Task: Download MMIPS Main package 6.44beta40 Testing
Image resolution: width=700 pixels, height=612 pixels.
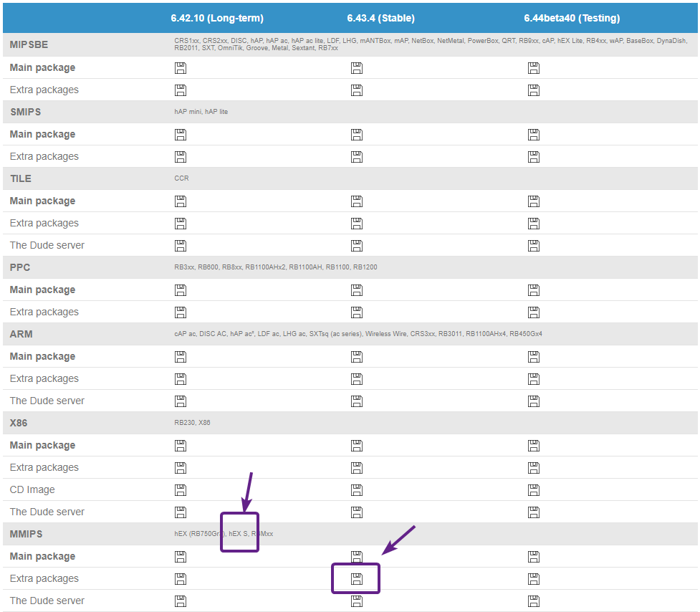Action: point(534,557)
